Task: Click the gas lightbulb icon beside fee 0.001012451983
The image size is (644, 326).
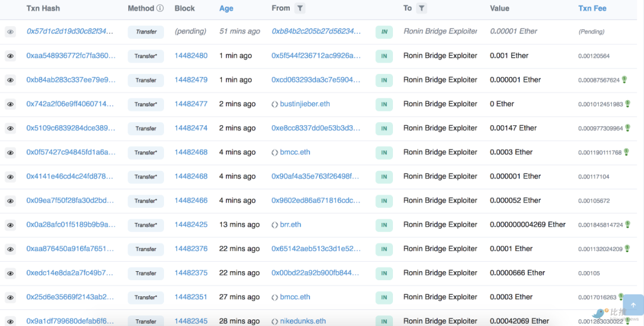Action: coord(627,104)
